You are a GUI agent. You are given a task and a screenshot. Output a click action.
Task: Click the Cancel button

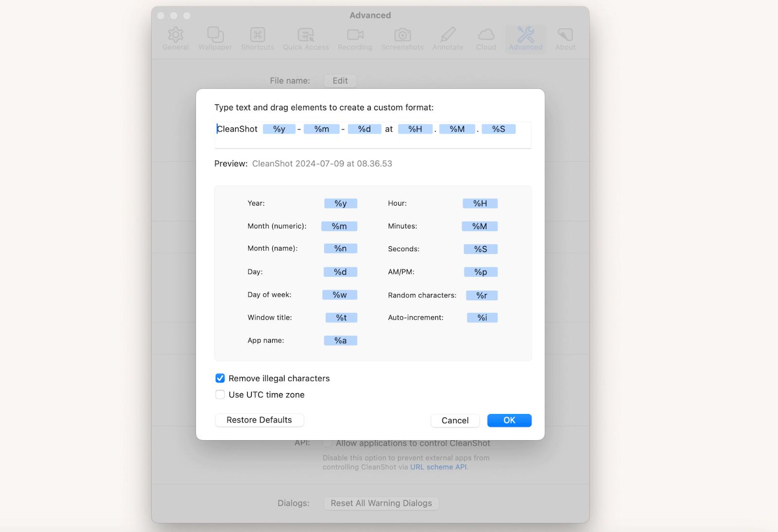pyautogui.click(x=455, y=421)
